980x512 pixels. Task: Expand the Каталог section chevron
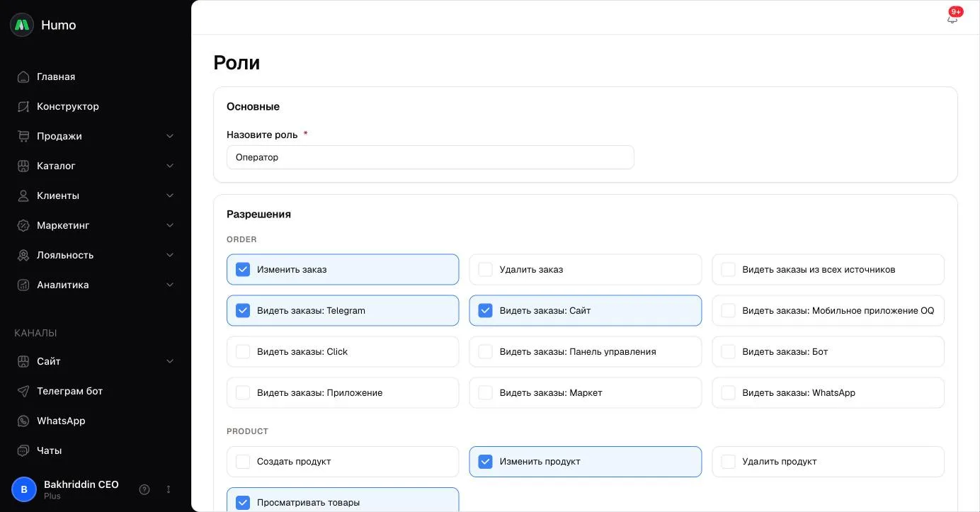[x=170, y=166]
